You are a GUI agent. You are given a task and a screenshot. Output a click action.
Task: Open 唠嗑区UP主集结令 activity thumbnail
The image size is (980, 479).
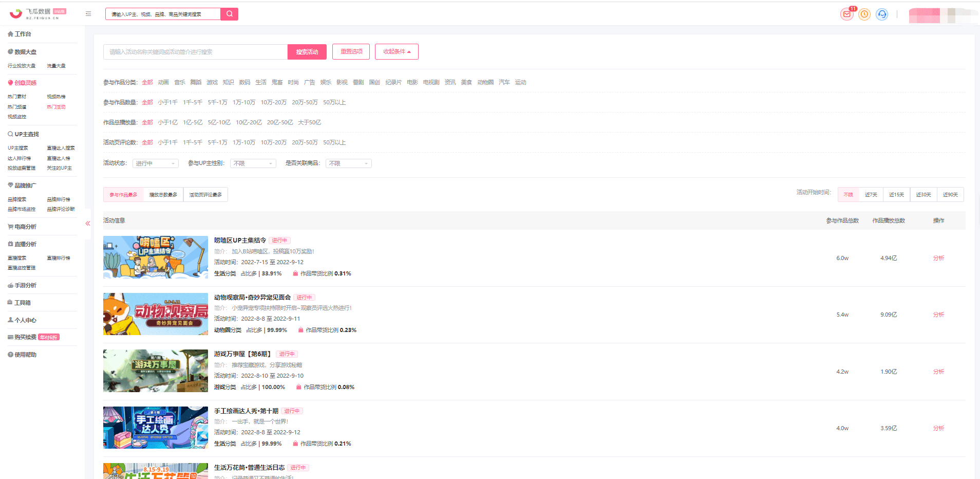[156, 257]
